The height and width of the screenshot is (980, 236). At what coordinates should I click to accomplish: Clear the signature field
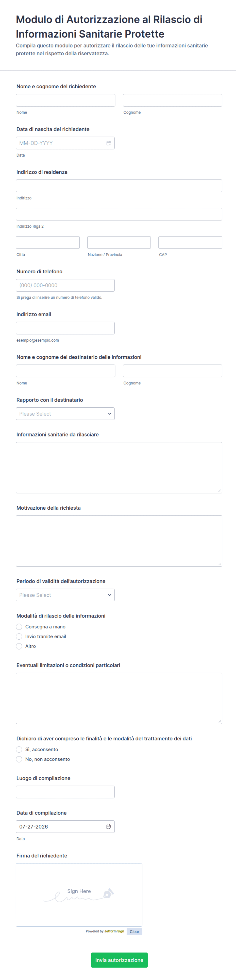pos(134,932)
